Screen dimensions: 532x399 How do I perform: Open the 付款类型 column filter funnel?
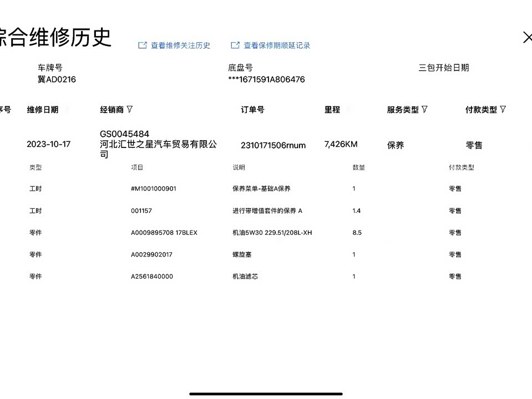point(503,110)
